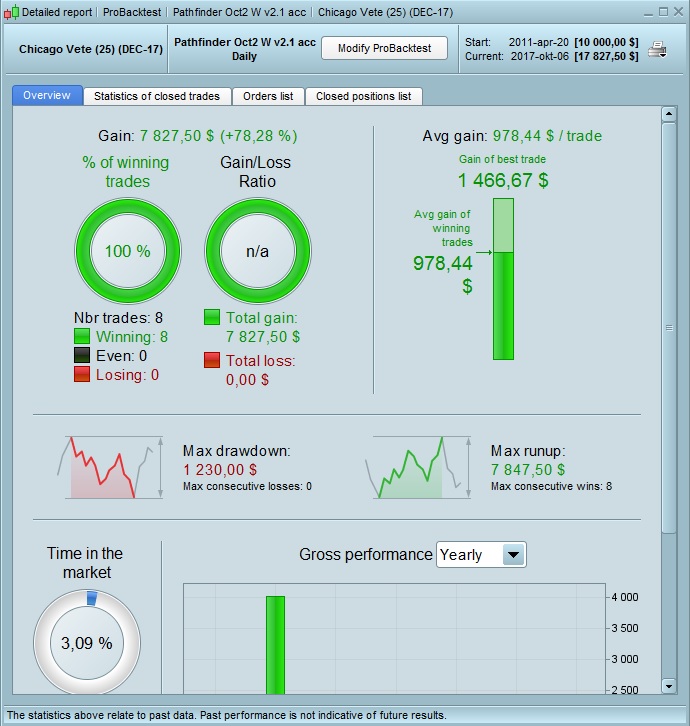Open the Orders list tab

click(268, 96)
